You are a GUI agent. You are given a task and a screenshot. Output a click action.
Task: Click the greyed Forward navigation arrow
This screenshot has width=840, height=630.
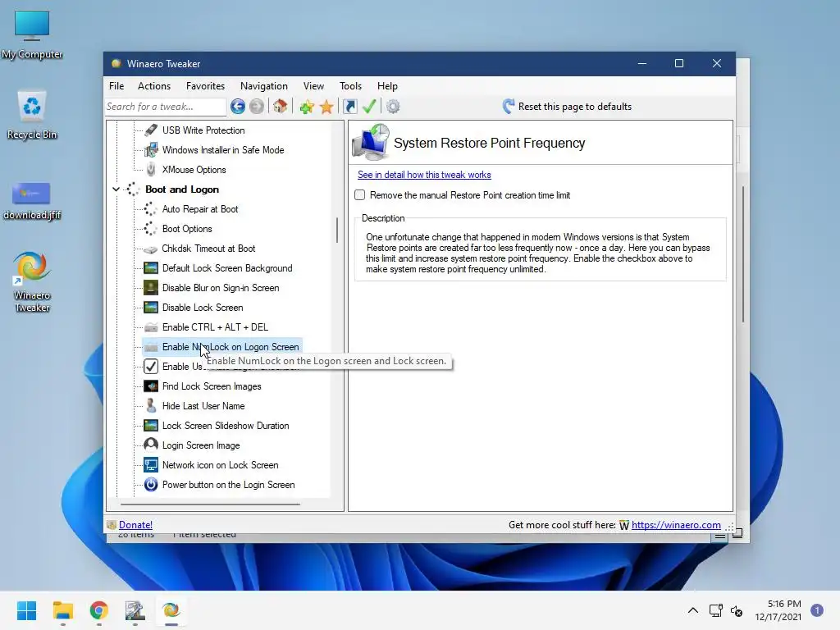[x=257, y=107]
